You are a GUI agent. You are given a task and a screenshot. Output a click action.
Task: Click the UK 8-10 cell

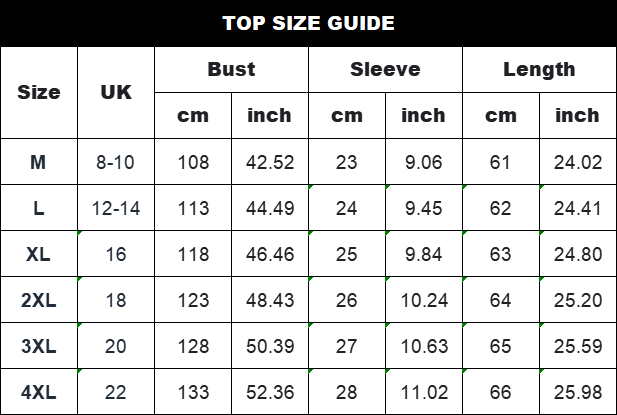116,161
